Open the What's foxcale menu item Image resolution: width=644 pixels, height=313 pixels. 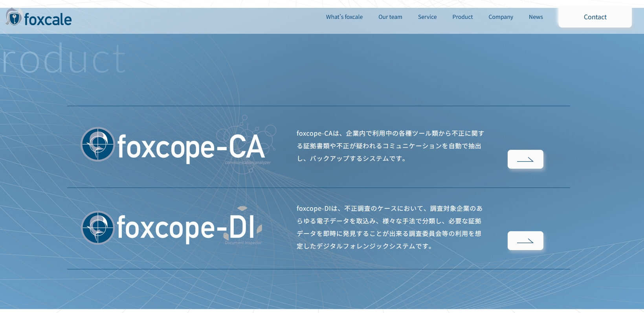pos(344,17)
